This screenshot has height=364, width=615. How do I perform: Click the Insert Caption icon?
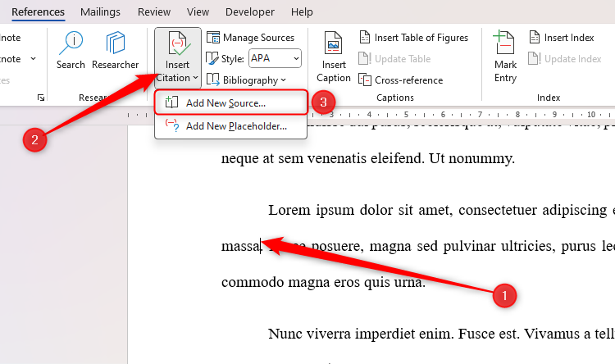click(334, 43)
